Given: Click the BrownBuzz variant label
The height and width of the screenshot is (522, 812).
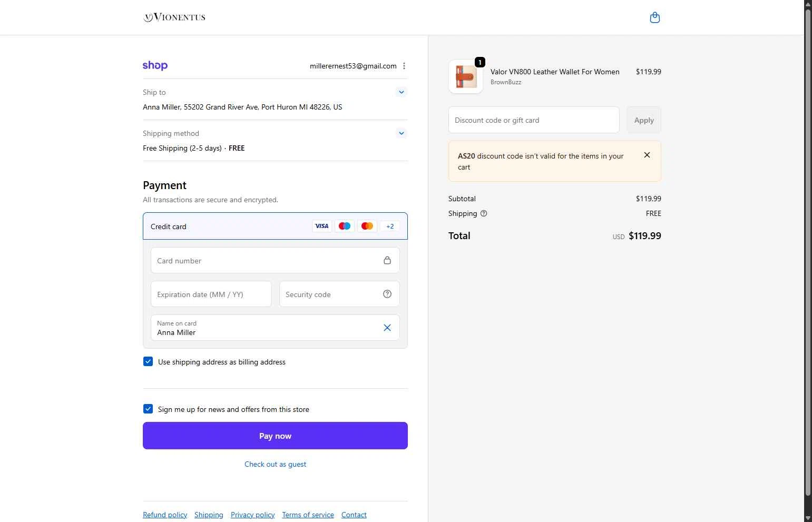Looking at the screenshot, I should pos(506,82).
